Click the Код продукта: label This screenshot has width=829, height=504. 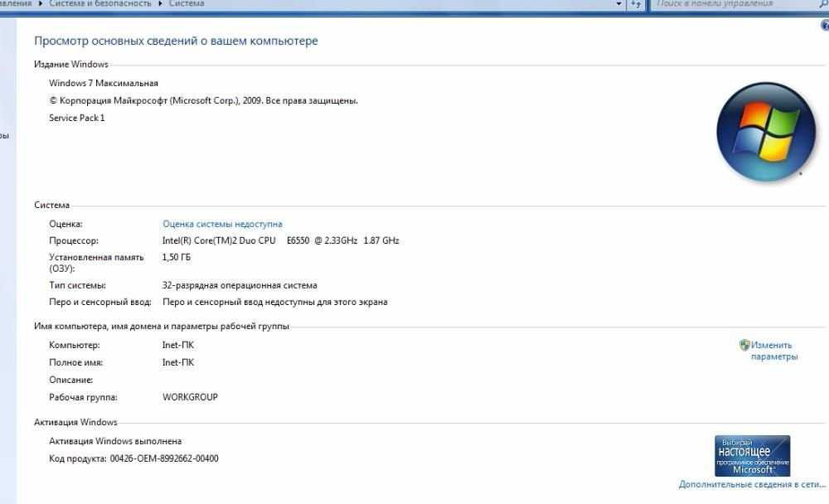point(78,458)
